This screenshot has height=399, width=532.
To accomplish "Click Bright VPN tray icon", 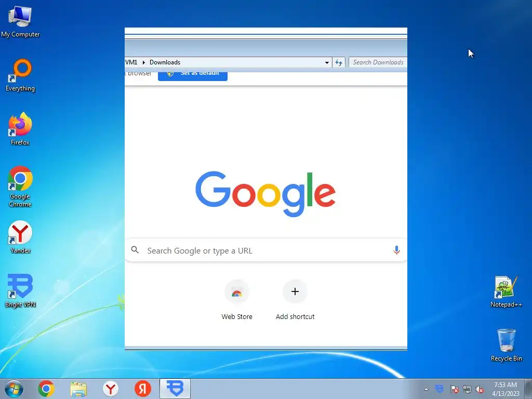I will (440, 389).
